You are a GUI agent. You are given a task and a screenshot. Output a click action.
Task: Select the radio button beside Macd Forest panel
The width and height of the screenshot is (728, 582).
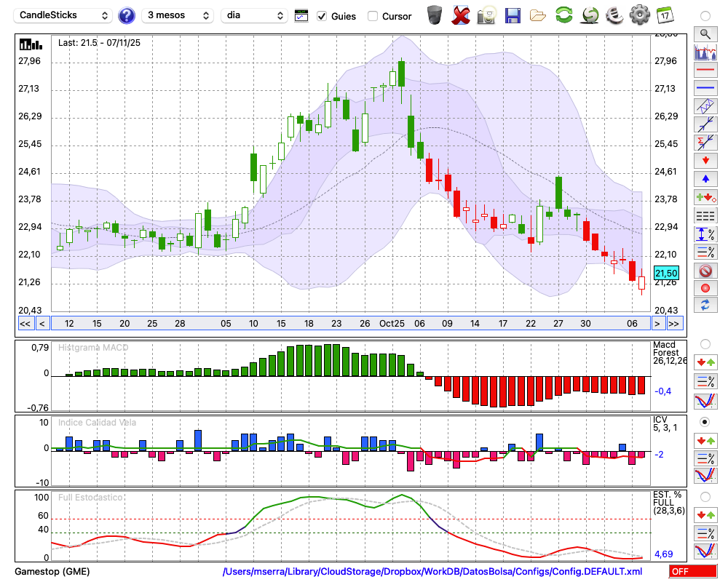[705, 343]
